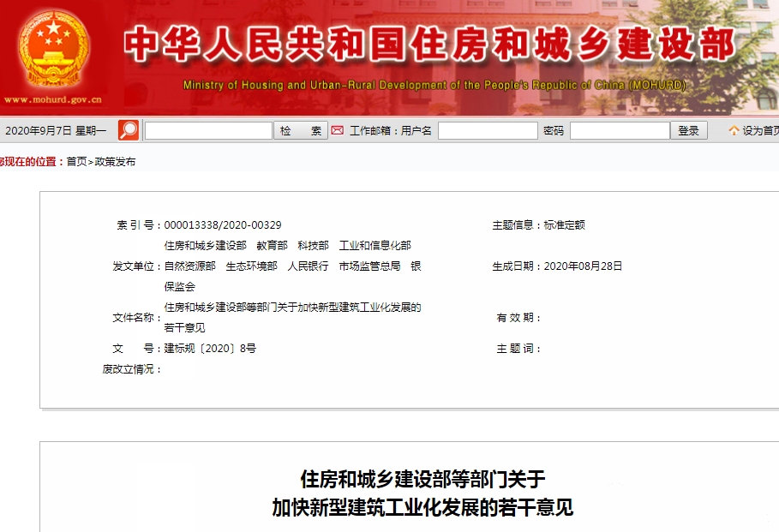This screenshot has width=779, height=532.
Task: Click the 标准定额 topic value
Action: (564, 225)
